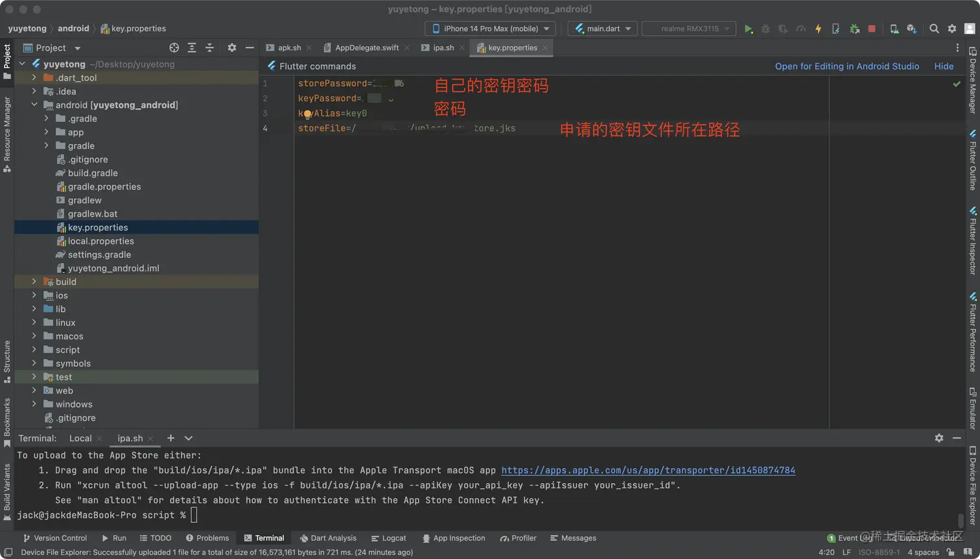Open terminal tabs dropdown arrow
The width and height of the screenshot is (980, 559).
(189, 439)
